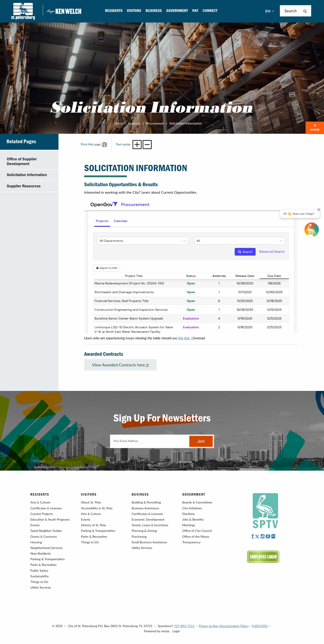This screenshot has width=324, height=644.
Task: Open Purchasing under footer Business links
Action: [x=139, y=537]
